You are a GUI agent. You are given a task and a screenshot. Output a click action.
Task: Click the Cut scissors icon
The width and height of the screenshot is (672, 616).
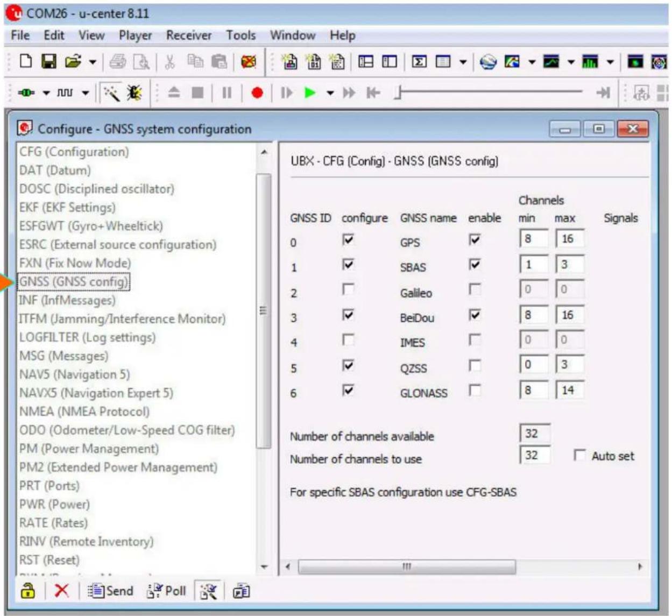pos(170,62)
